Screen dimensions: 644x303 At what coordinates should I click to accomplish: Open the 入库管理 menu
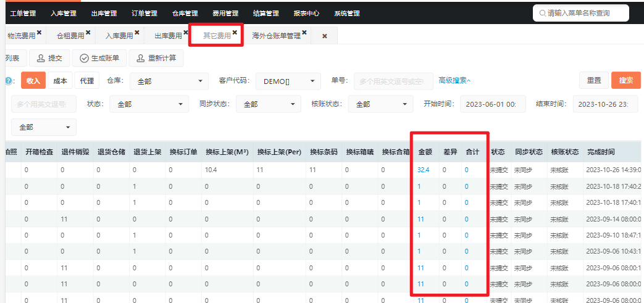coord(64,14)
